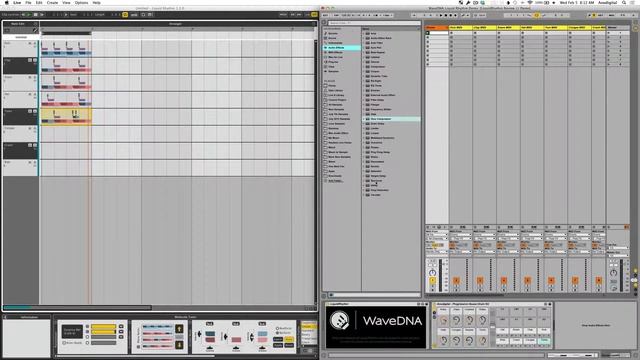Toggle the Tom MIDI track activator
The image size is (640, 360).
551,280
